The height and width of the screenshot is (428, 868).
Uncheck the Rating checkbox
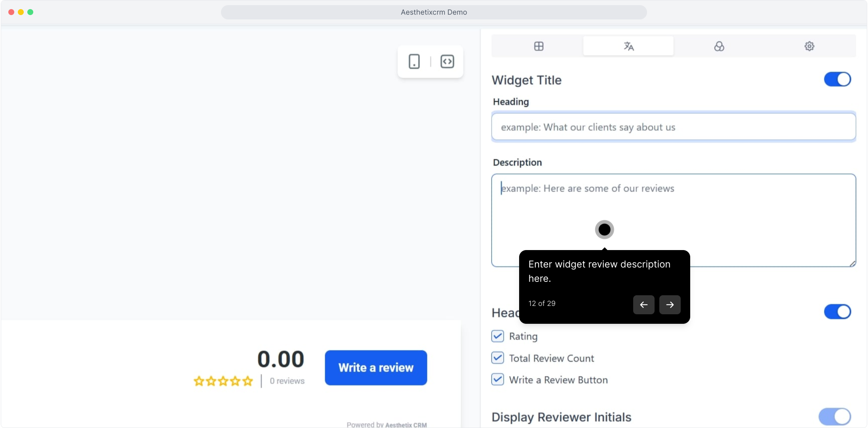click(498, 336)
